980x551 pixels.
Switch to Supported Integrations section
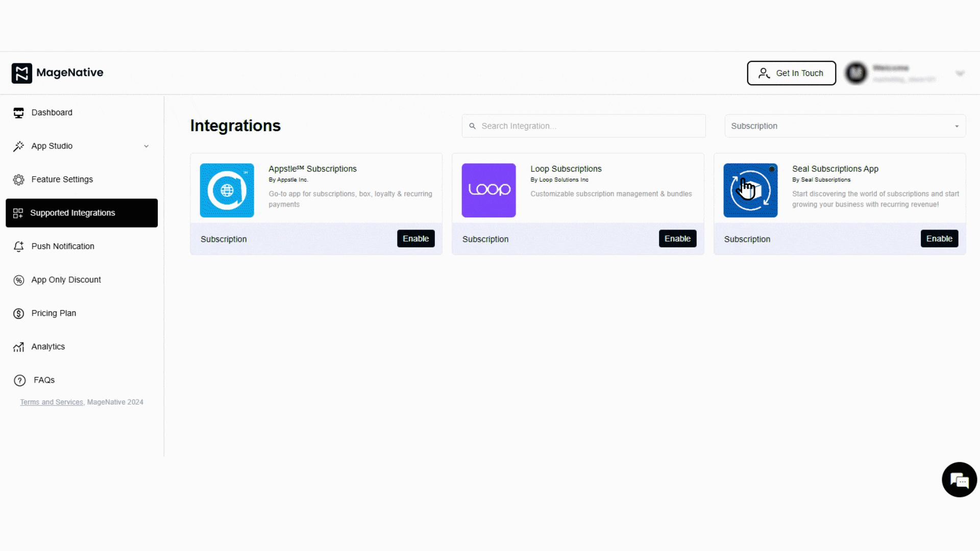[x=72, y=213]
